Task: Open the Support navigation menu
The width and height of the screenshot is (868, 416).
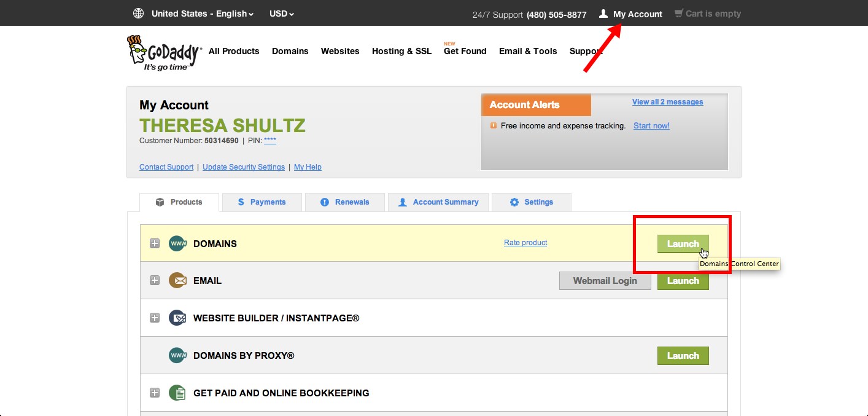Action: 586,51
